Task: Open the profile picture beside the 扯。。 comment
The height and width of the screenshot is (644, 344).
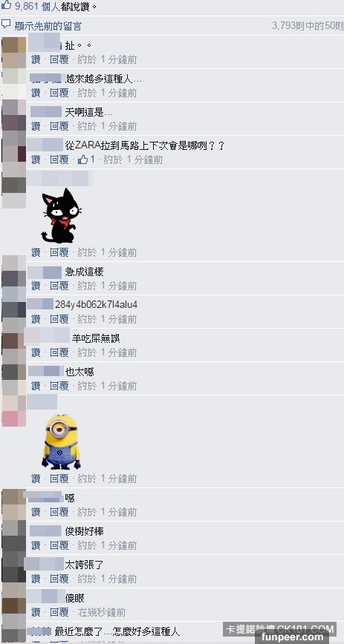Action: 13,52
